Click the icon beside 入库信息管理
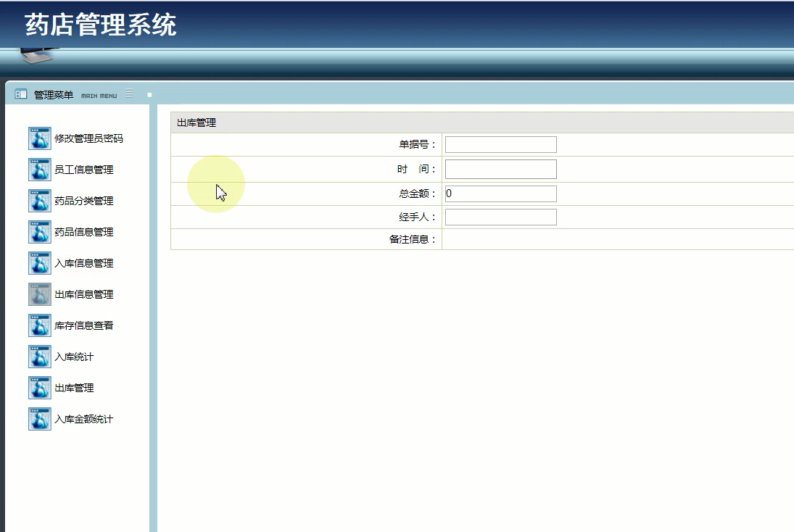This screenshot has width=794, height=532. tap(39, 263)
